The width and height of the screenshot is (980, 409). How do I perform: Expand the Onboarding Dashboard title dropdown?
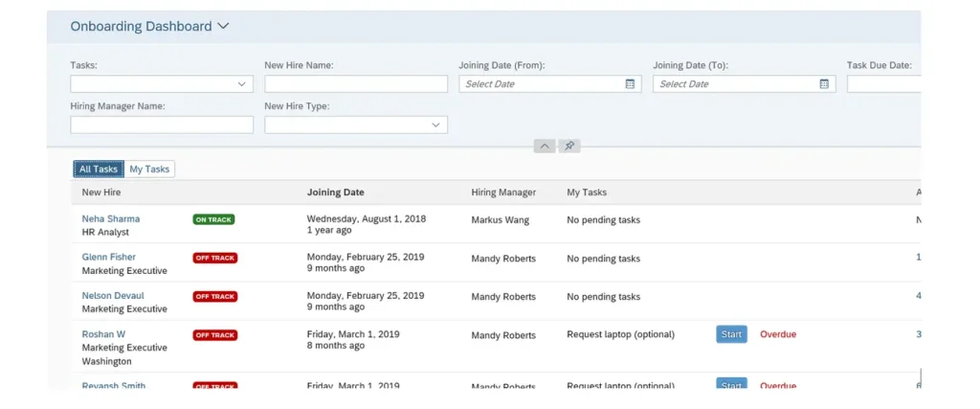pos(224,27)
